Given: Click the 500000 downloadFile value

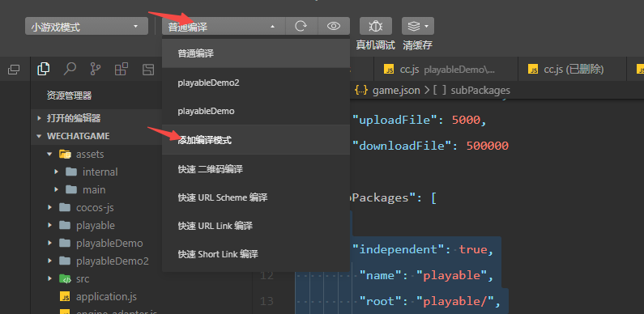Looking at the screenshot, I should coord(488,146).
